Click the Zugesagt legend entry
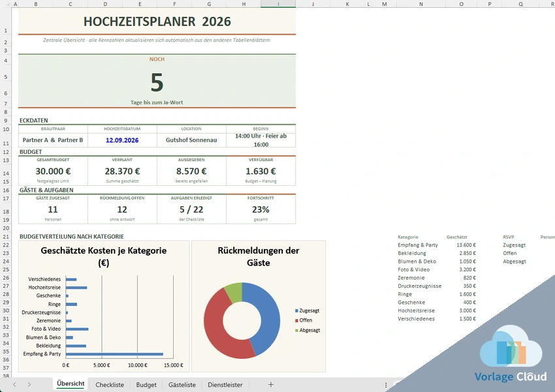Screen dimensions: 555x392 (308, 310)
